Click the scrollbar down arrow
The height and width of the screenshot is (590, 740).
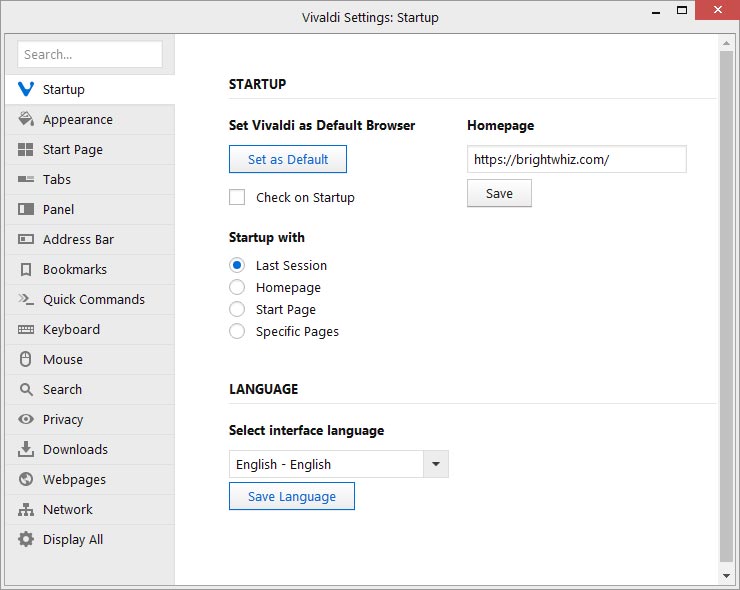point(726,575)
